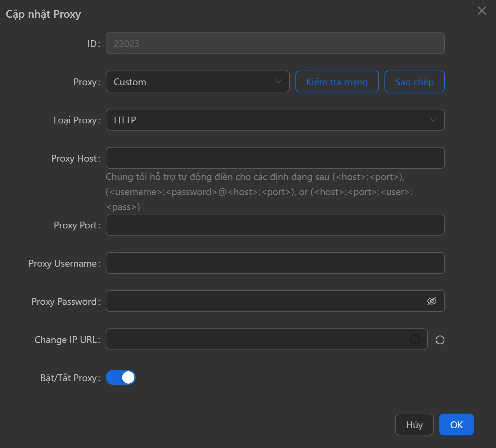Viewport: 496px width, 448px height.
Task: Click the disabled ID field showing 22023
Action: tap(275, 43)
